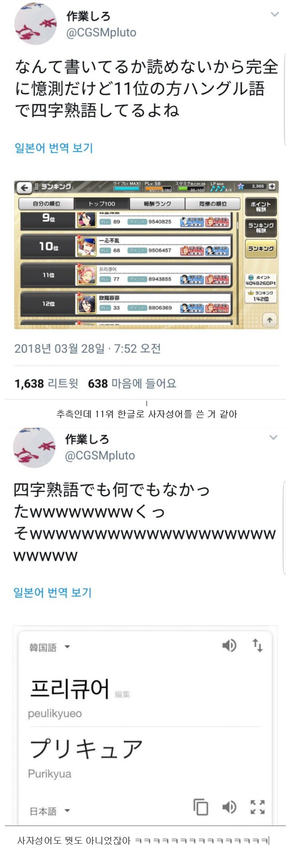This screenshot has height=868, width=293.
Task: Open the 作業しろ profile avatar in first tweet
Action: [x=35, y=23]
